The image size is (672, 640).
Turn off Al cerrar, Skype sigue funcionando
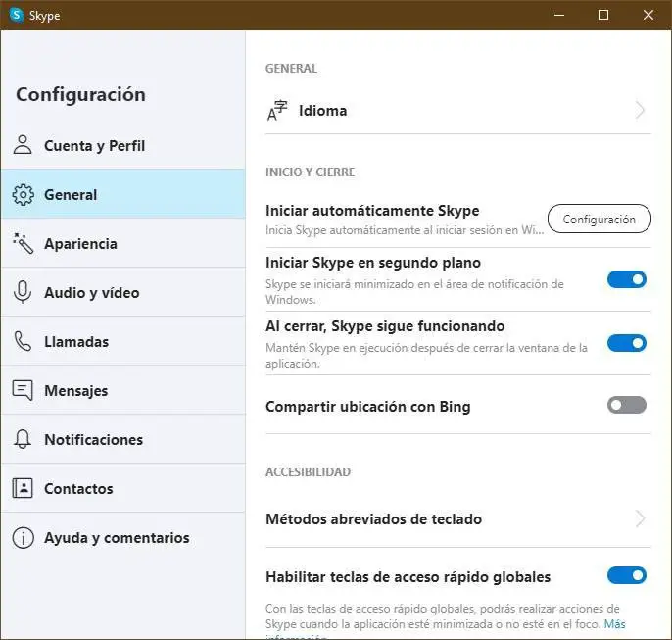(x=627, y=343)
